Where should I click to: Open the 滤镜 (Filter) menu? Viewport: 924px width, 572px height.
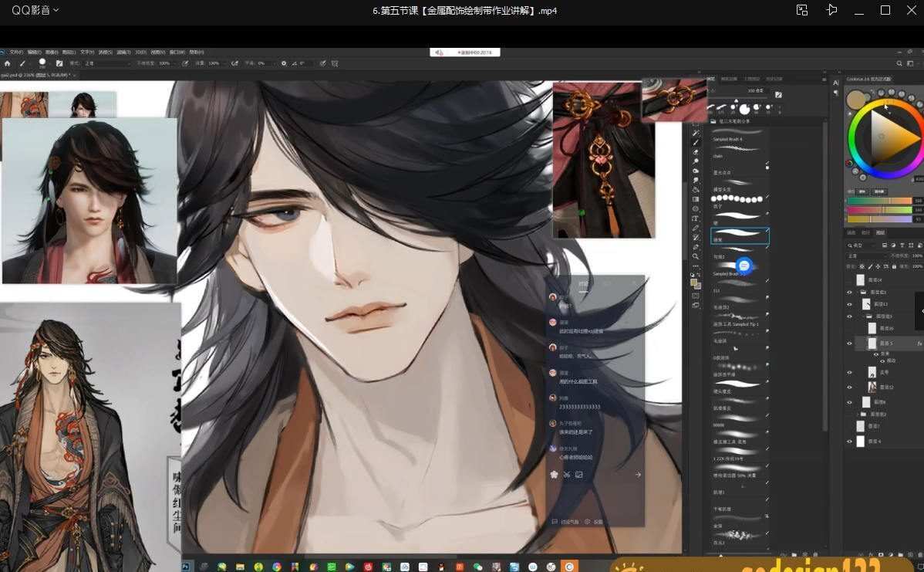[123, 52]
